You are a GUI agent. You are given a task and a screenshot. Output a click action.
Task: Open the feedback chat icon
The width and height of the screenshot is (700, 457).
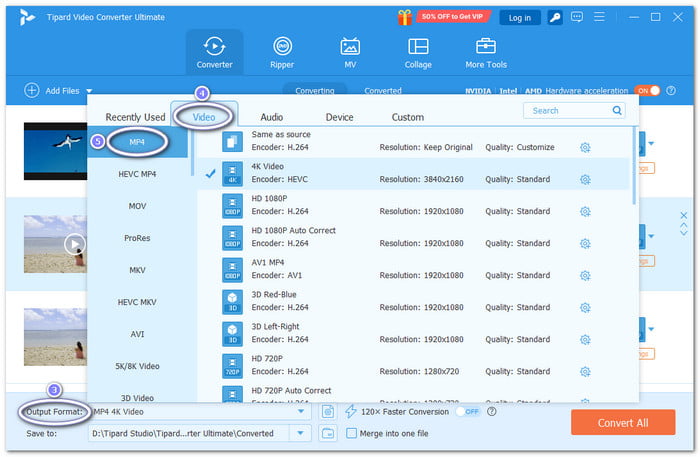click(x=577, y=17)
